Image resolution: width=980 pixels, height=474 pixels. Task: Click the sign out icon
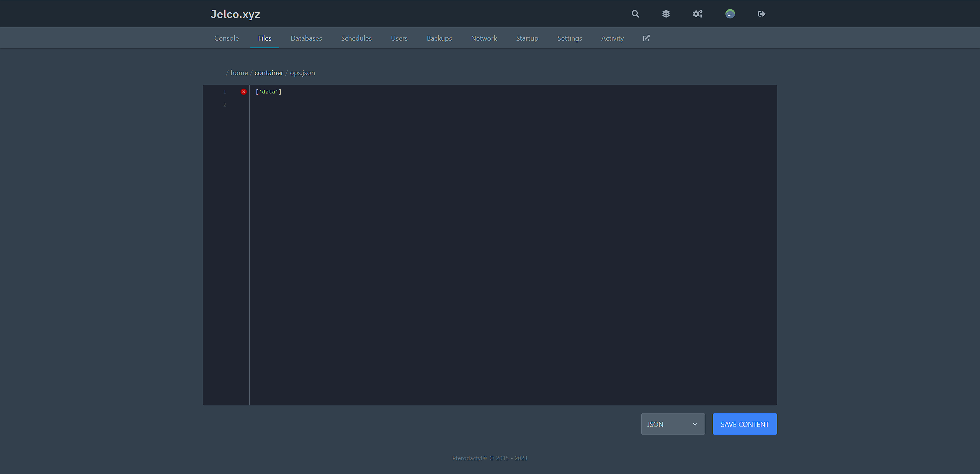761,14
